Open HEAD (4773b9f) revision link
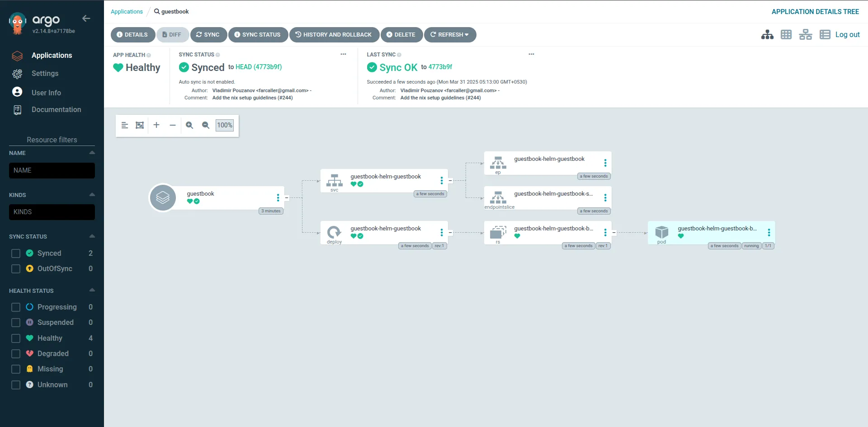868x427 pixels. 259,67
